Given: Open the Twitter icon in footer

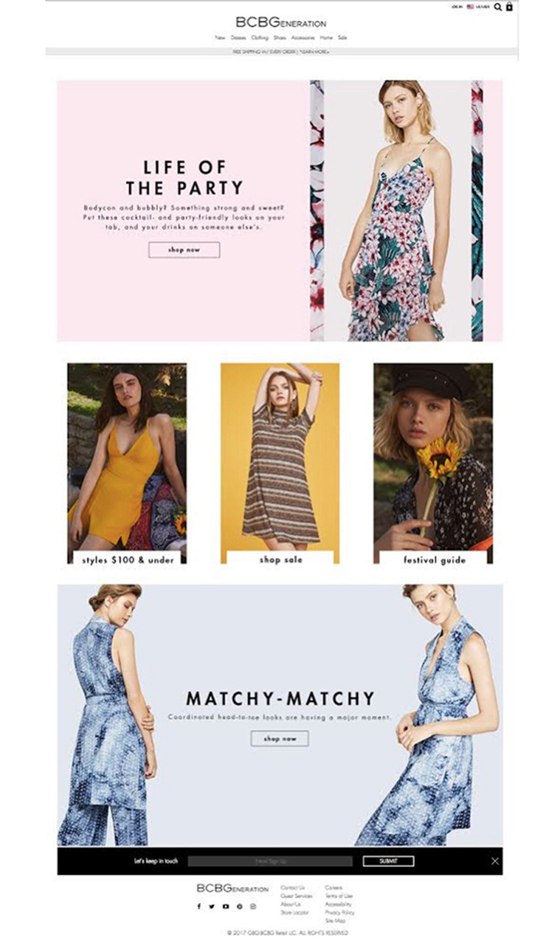Looking at the screenshot, I should pyautogui.click(x=212, y=906).
